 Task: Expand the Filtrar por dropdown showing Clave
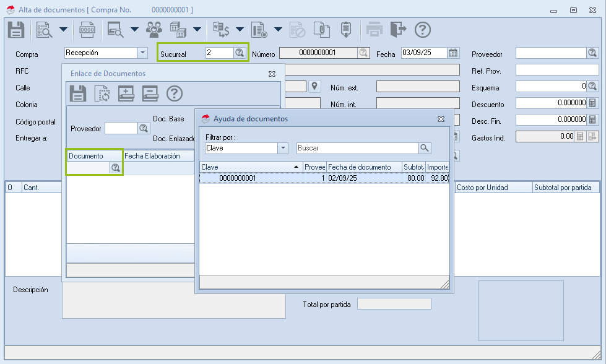click(x=283, y=148)
